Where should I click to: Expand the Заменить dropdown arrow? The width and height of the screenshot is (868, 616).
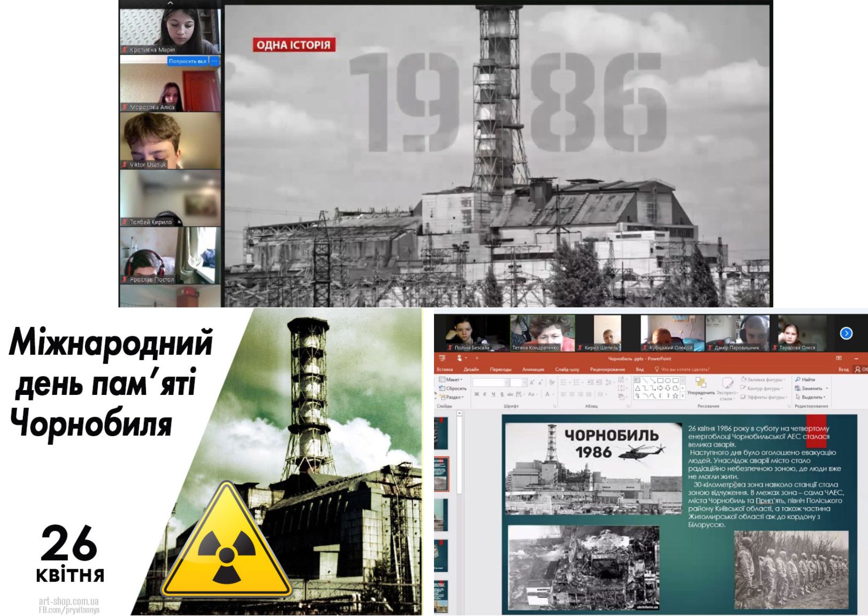(x=827, y=388)
